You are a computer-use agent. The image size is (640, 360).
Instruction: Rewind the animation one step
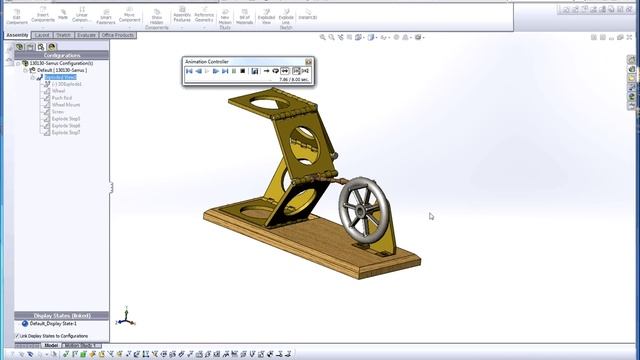(198, 71)
